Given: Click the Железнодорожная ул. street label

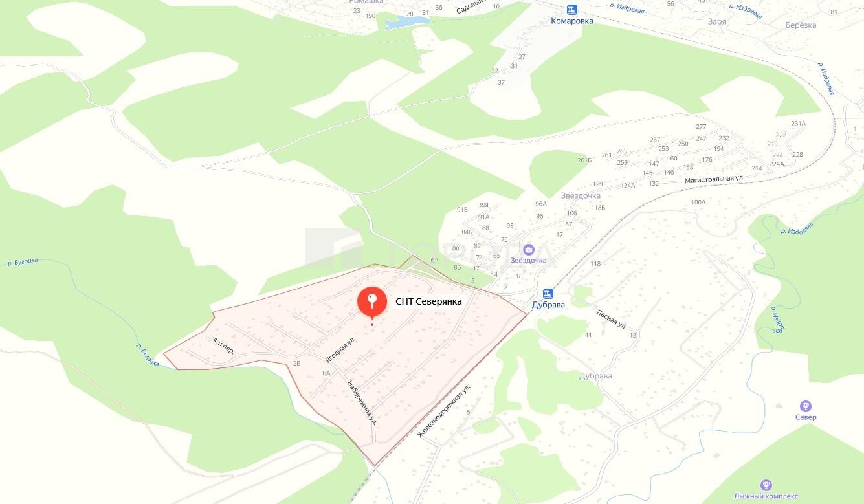Looking at the screenshot, I should (445, 411).
